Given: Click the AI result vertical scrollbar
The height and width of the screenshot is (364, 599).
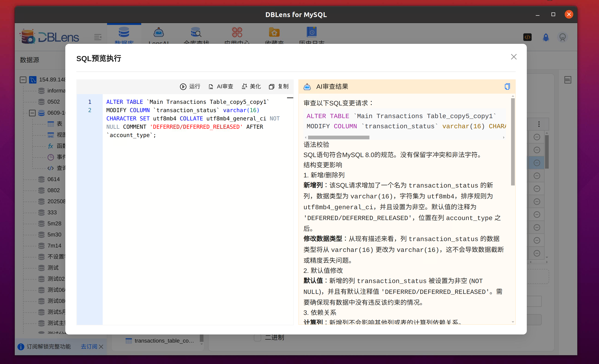Looking at the screenshot, I should (513, 142).
